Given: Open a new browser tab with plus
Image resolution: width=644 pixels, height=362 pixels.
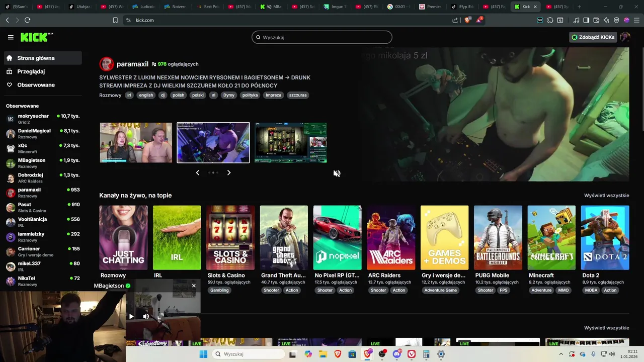Looking at the screenshot, I should pos(579,7).
